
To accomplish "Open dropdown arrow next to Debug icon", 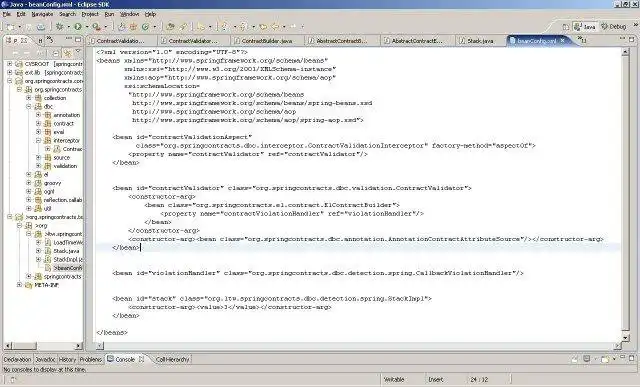I will pyautogui.click(x=68, y=27).
